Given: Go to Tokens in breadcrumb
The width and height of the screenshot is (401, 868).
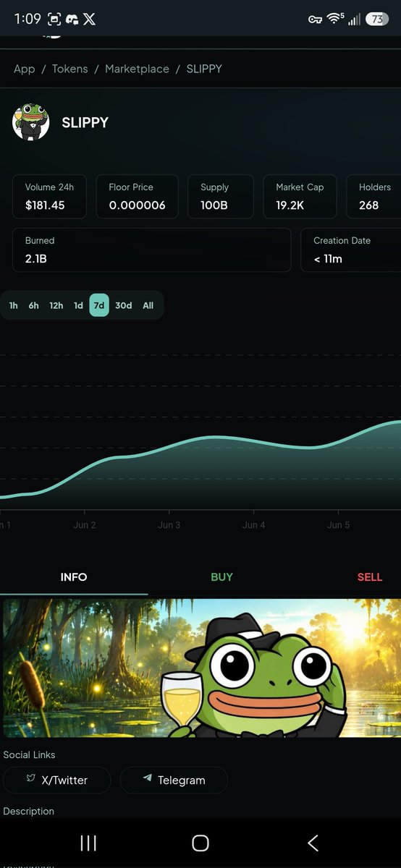Looking at the screenshot, I should pos(69,69).
